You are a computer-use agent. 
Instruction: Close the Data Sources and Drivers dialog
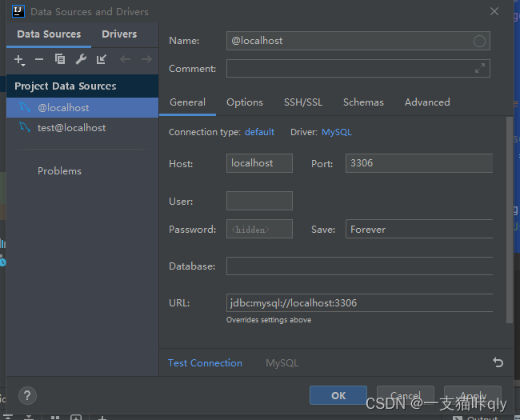(494, 11)
